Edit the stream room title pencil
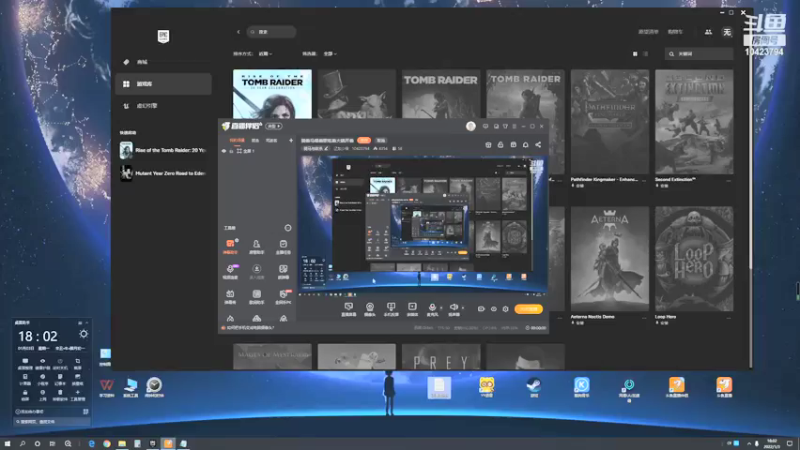Viewport: 800px width, 450px height. click(x=327, y=148)
